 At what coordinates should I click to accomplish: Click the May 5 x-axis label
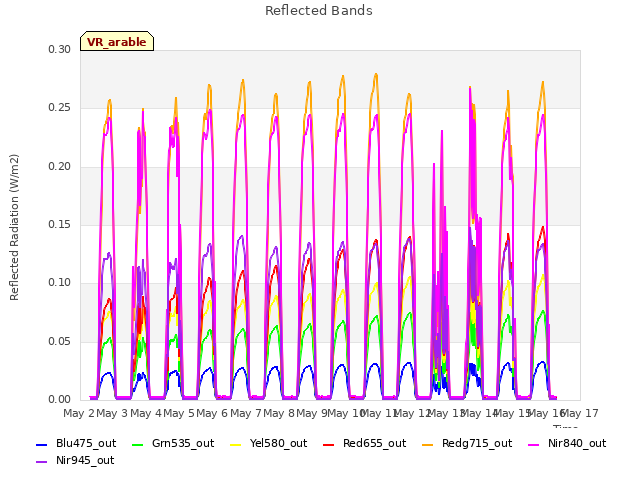(x=179, y=413)
